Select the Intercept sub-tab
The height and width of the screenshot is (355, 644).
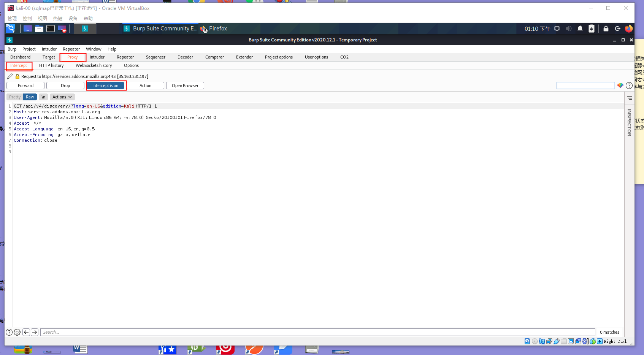tap(19, 65)
